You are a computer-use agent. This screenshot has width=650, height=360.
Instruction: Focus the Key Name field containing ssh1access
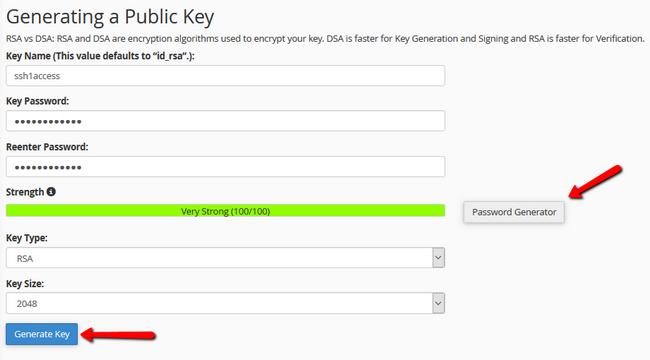pos(226,75)
